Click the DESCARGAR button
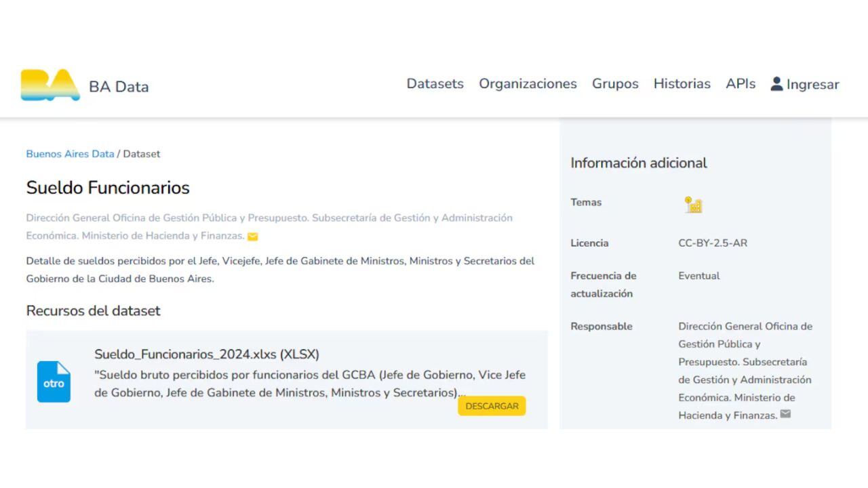Screen dimensions: 868x488 click(x=492, y=406)
